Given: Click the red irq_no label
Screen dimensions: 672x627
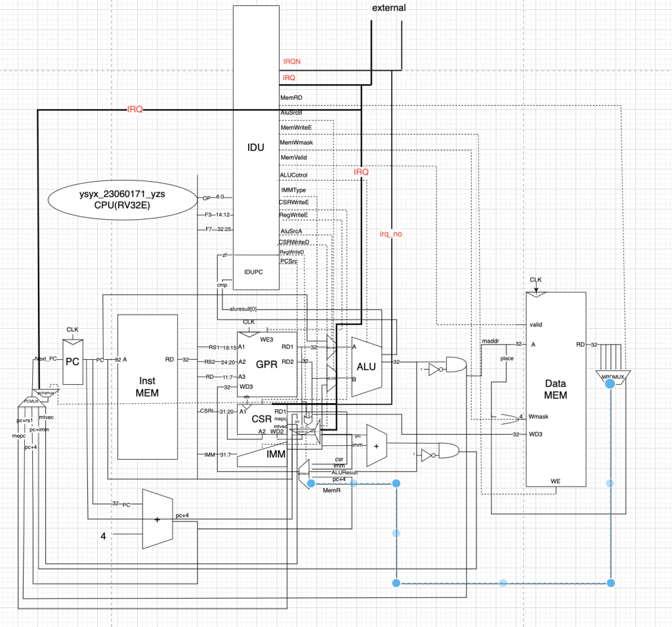Looking at the screenshot, I should tap(390, 233).
